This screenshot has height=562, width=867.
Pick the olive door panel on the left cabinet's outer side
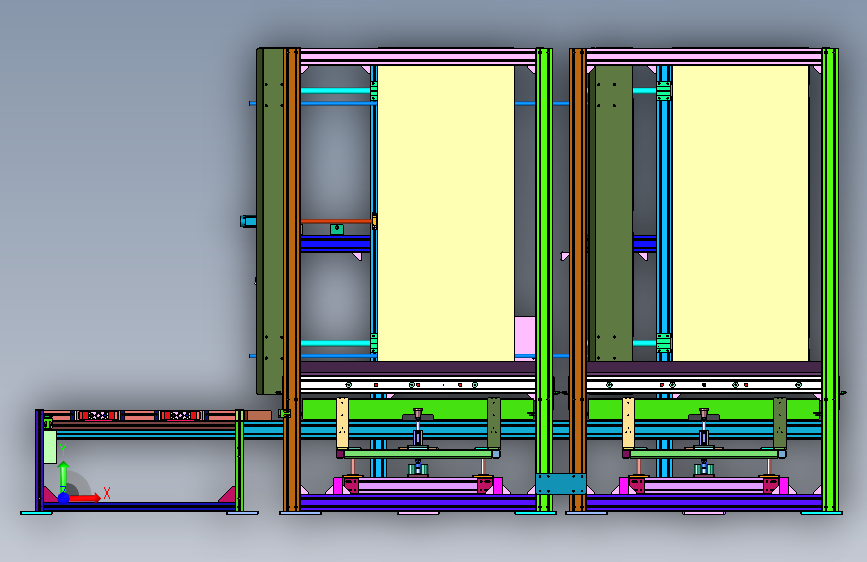pyautogui.click(x=272, y=221)
